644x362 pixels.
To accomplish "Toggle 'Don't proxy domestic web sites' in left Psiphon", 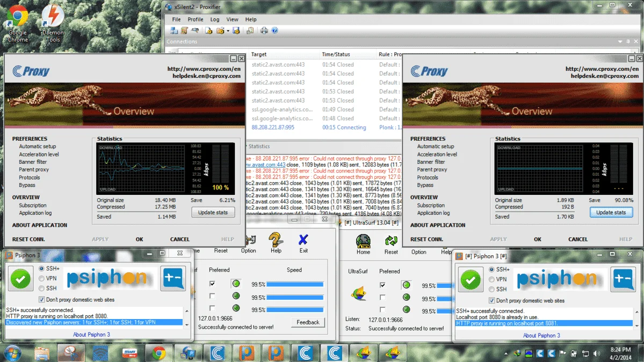I will click(x=41, y=300).
